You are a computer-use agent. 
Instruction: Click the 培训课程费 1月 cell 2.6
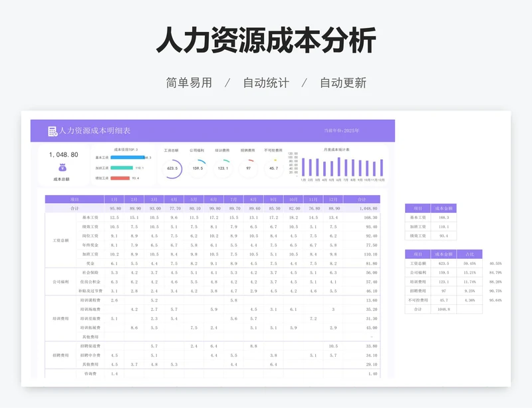(x=114, y=300)
